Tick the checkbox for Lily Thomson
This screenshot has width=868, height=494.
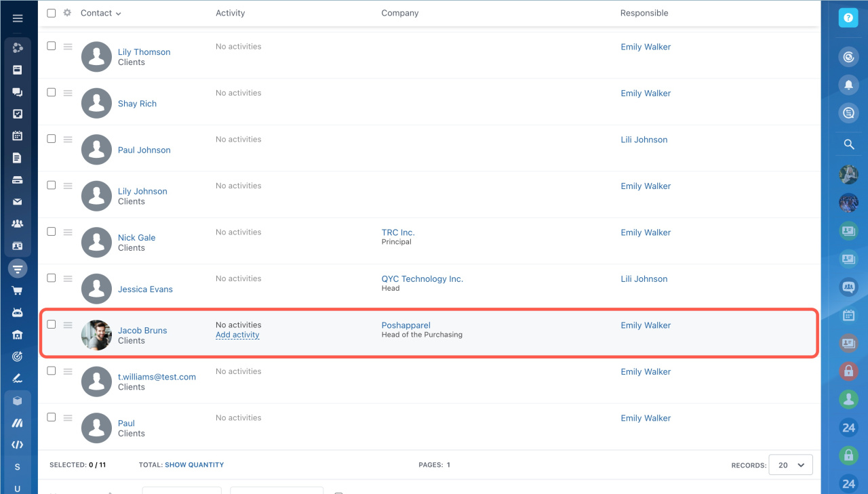(x=52, y=46)
